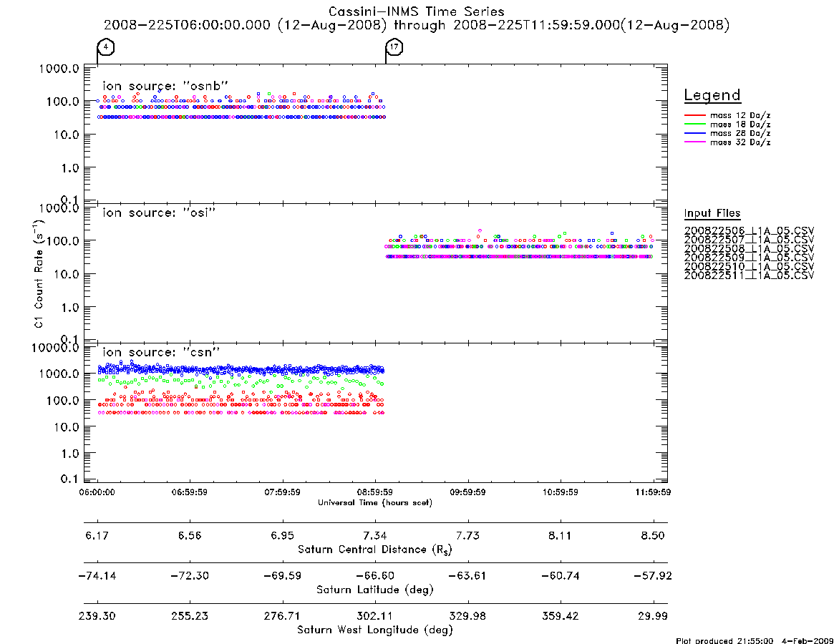Click time tick label 10:59:59

tap(561, 492)
